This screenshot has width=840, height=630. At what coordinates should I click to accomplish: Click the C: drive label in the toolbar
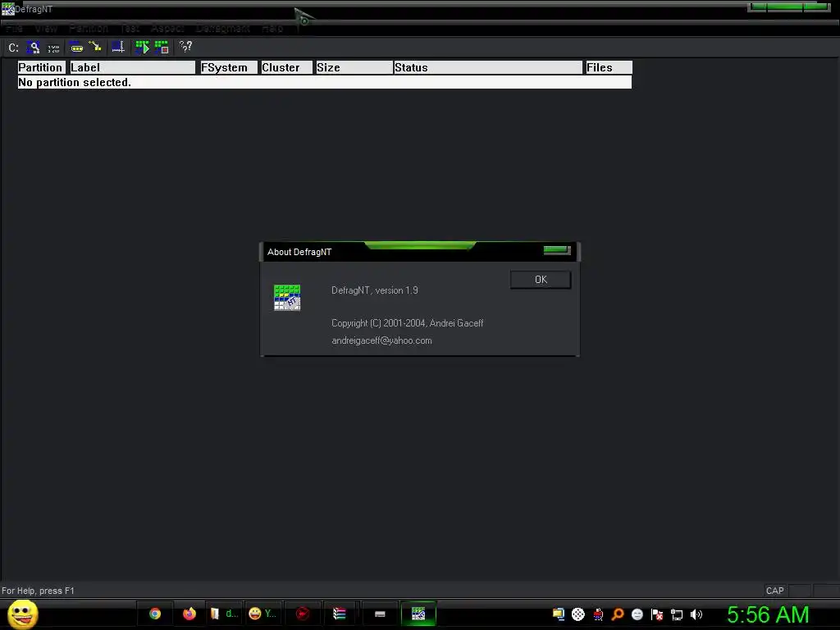pyautogui.click(x=13, y=48)
